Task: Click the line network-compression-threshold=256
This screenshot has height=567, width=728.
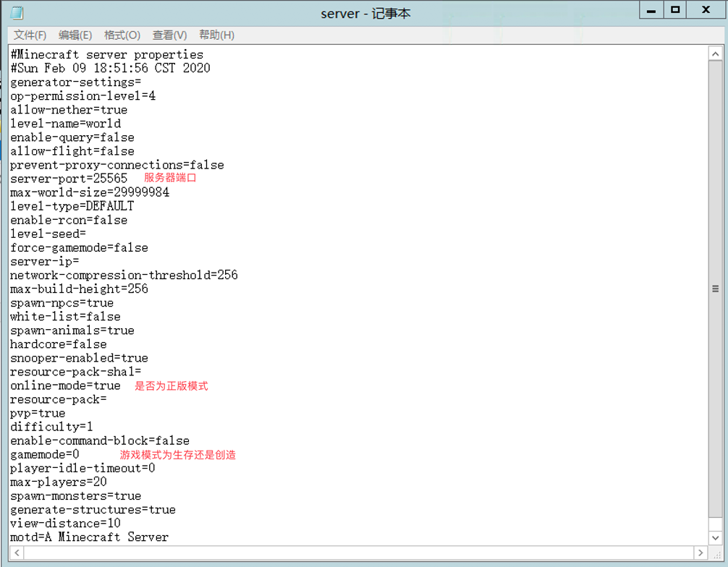Action: [124, 275]
